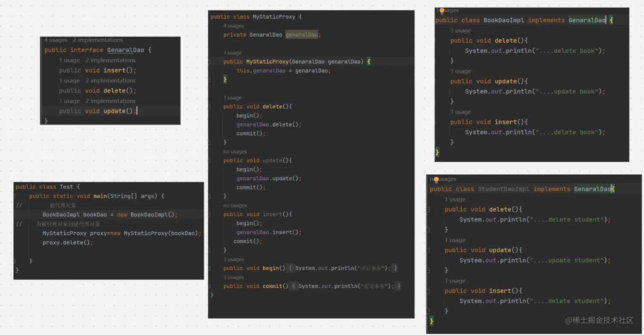
Task: Click 'public void delete();' in GenaralDao interface
Action: point(98,91)
